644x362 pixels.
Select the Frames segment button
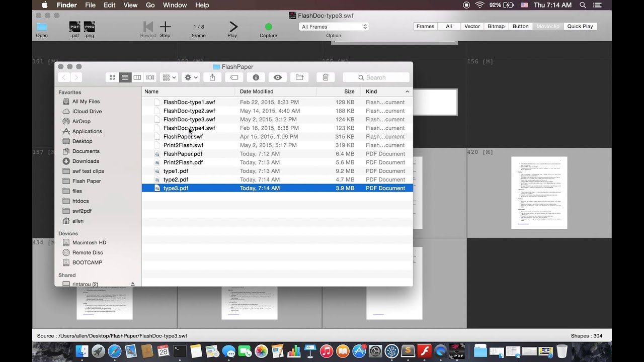pyautogui.click(x=425, y=26)
